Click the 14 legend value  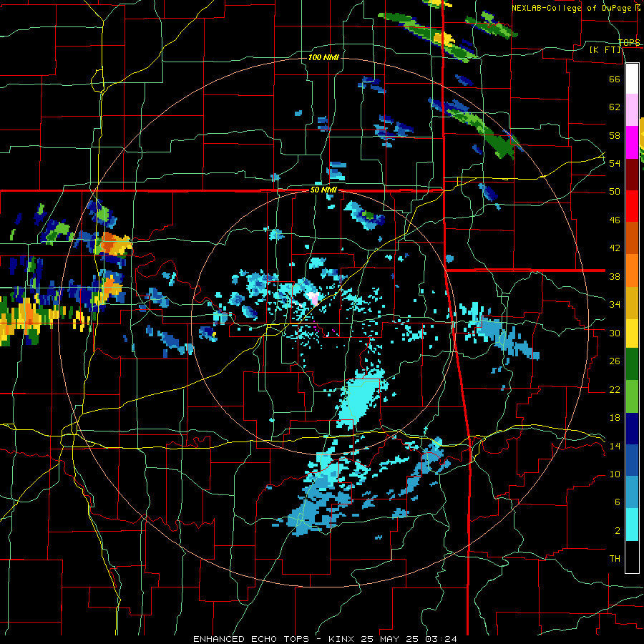click(615, 446)
